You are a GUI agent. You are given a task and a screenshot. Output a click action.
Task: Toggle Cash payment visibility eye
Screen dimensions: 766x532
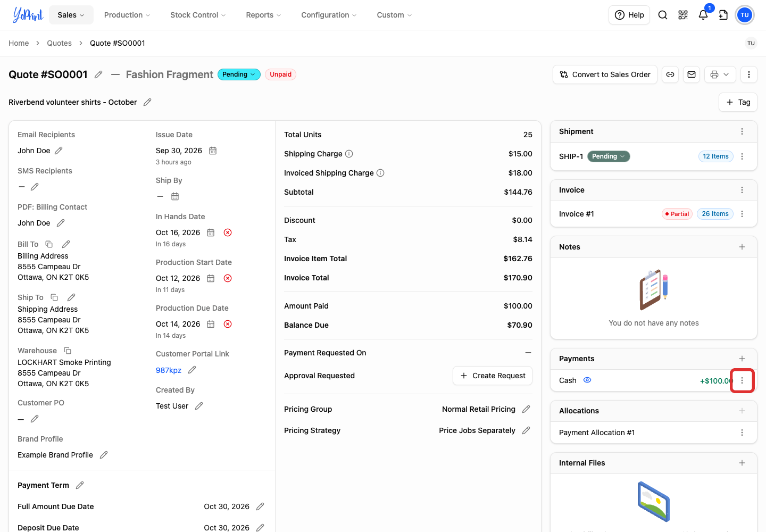(587, 380)
